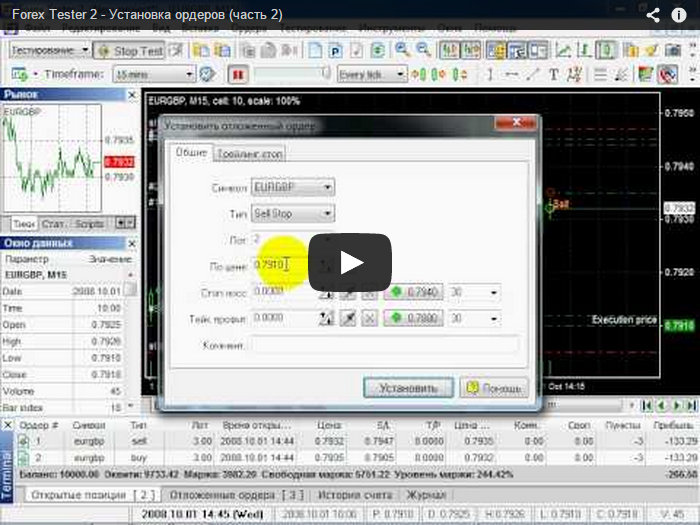
Task: Select the horizontal line tool
Action: coord(512,74)
